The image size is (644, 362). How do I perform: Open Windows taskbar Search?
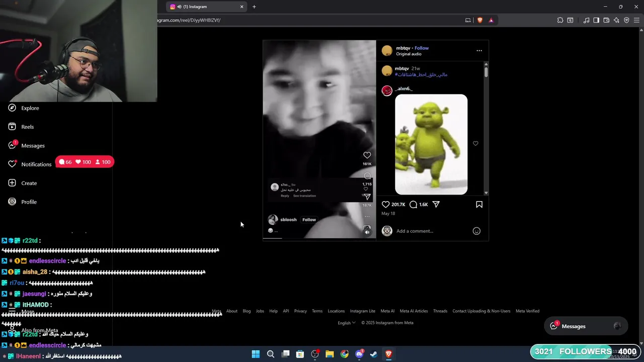pyautogui.click(x=271, y=354)
